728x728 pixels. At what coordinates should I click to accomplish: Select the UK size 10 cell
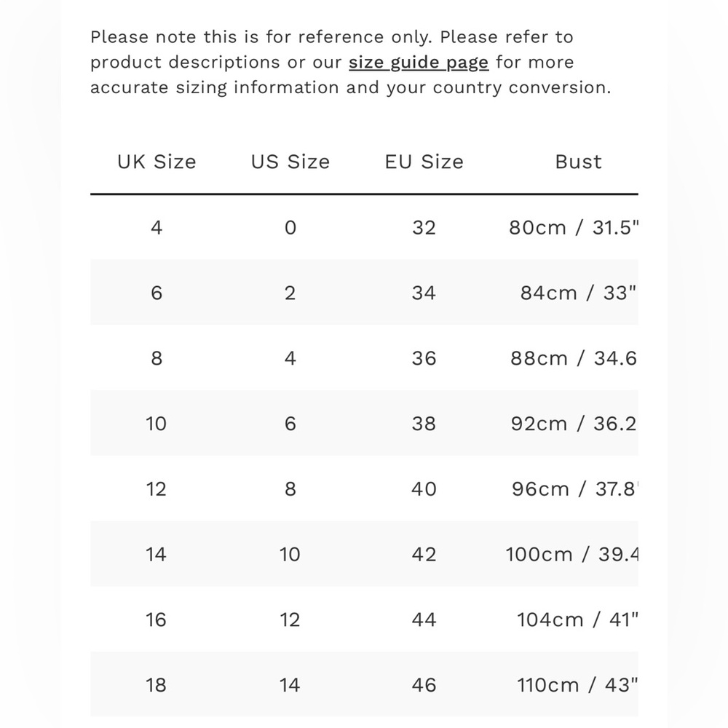[x=157, y=424]
